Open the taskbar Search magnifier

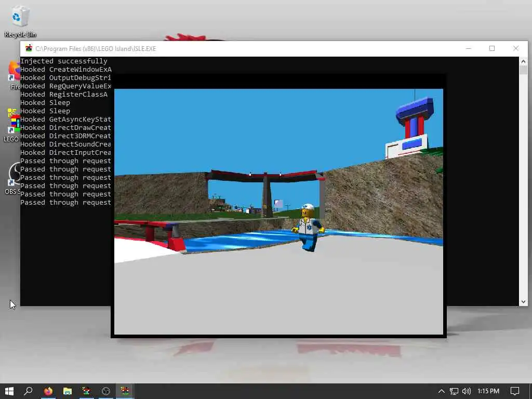29,391
